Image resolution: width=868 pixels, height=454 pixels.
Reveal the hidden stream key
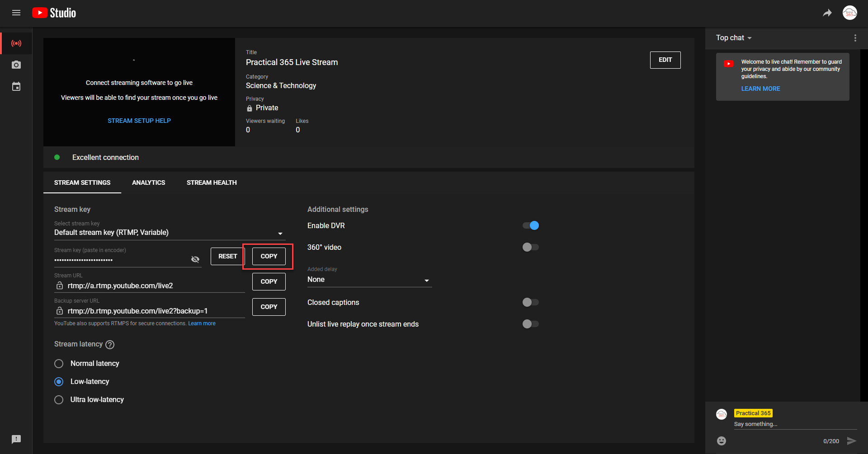(x=195, y=259)
